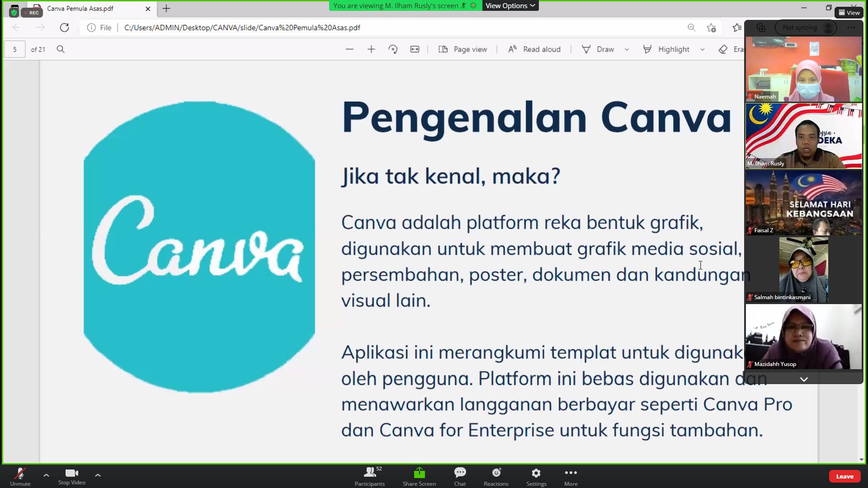Click the Canva logo image in slide
Screen dimensions: 868x488
coord(199,247)
